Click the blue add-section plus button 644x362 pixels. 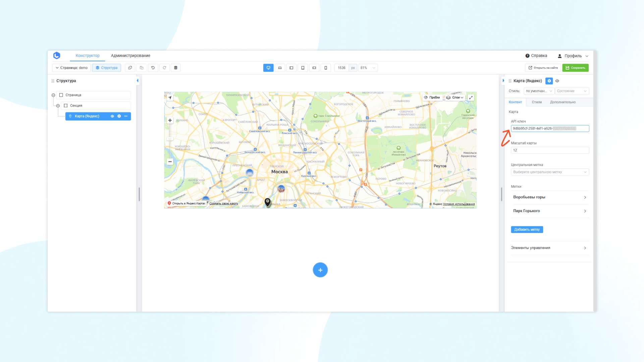[x=320, y=270]
